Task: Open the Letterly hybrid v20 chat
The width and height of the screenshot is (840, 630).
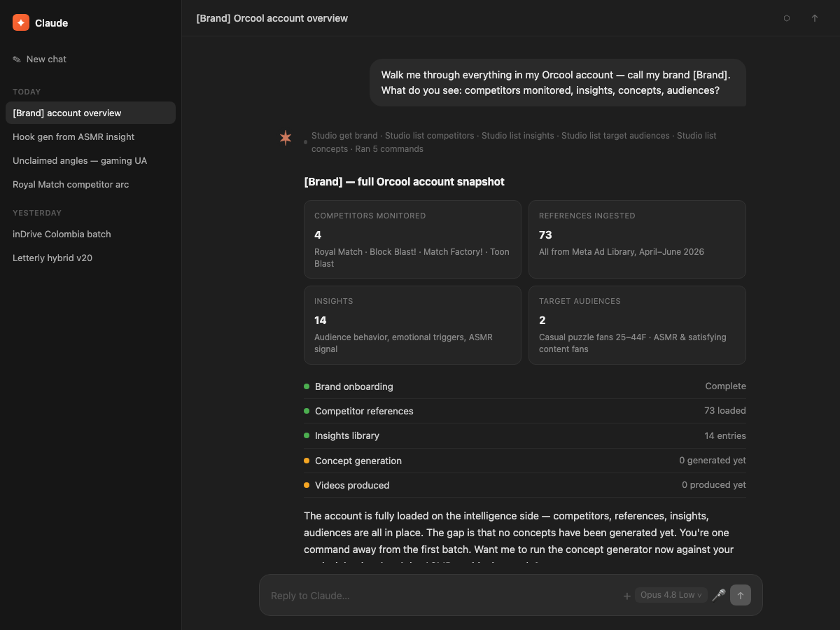Action: 90,258
